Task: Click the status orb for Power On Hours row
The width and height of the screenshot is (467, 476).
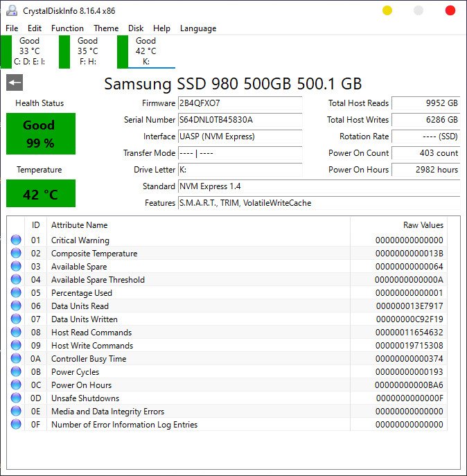Action: pyautogui.click(x=16, y=385)
